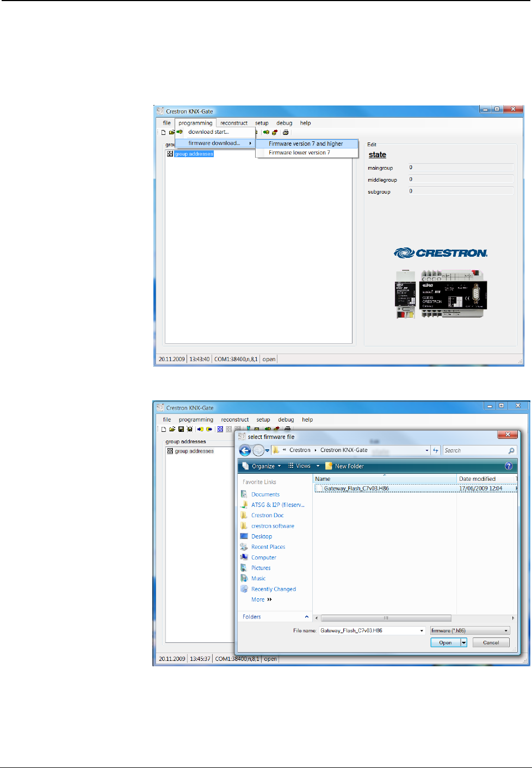Open the file menu in the window with the open programming menu
Screen dimensions: 532x768
[x=167, y=123]
